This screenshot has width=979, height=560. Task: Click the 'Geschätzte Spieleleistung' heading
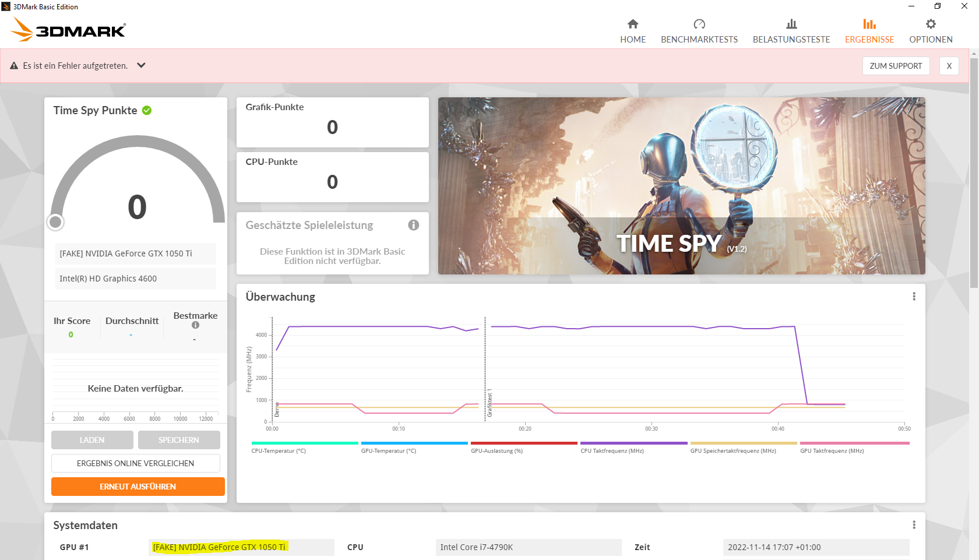coord(309,225)
